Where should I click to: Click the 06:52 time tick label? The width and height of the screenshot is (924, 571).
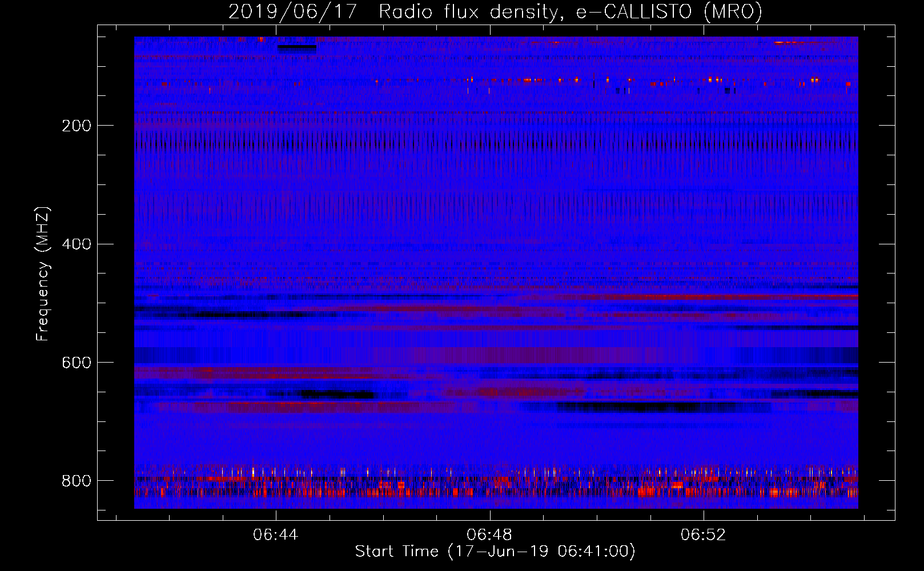[x=704, y=535]
